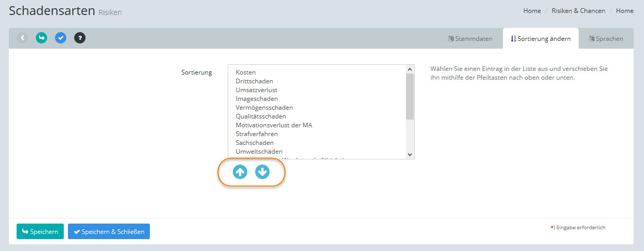Move selected entry up with arrow button
This screenshot has width=644, height=251.
240,172
